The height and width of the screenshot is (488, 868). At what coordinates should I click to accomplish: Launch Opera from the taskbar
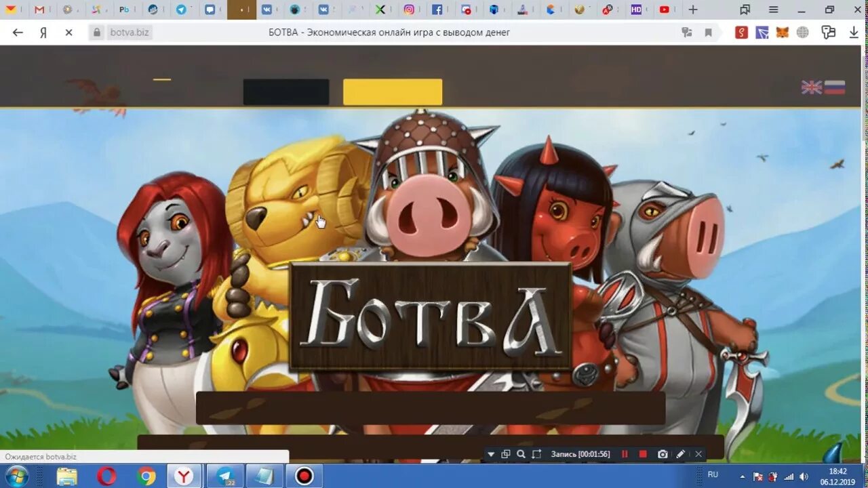click(x=106, y=476)
